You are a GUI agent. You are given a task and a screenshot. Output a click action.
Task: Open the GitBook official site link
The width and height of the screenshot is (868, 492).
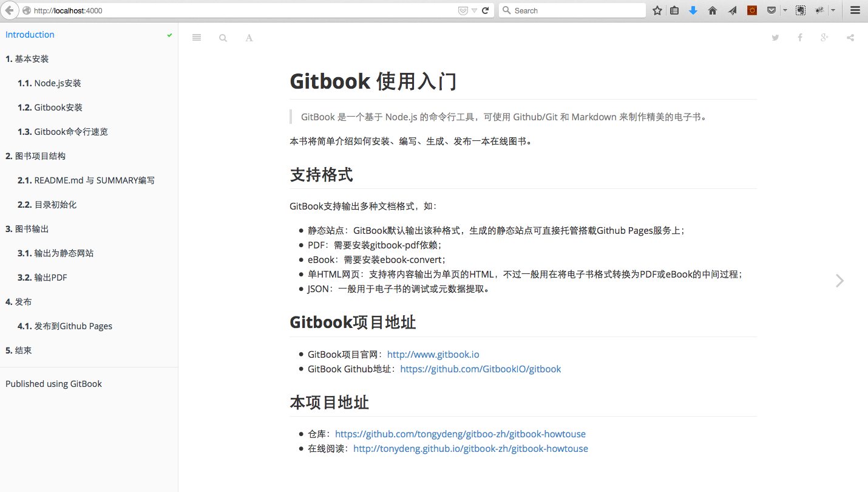[x=433, y=354]
